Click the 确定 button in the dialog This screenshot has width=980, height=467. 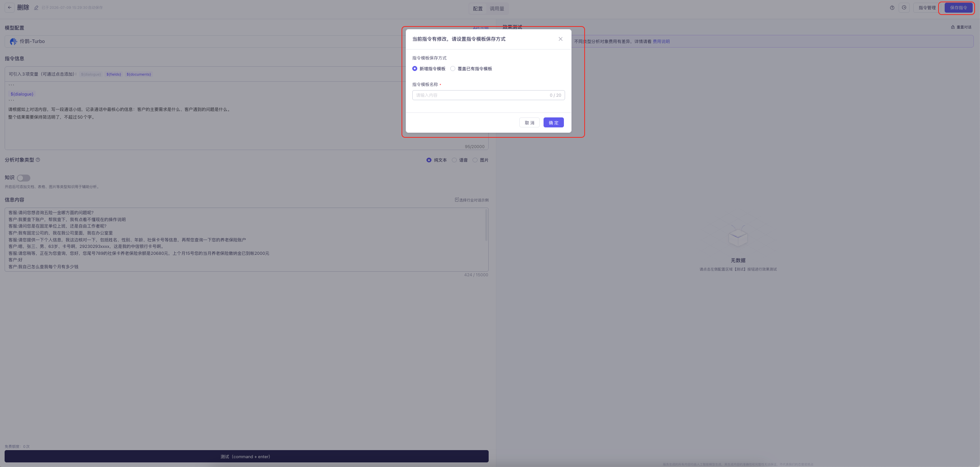pyautogui.click(x=554, y=122)
